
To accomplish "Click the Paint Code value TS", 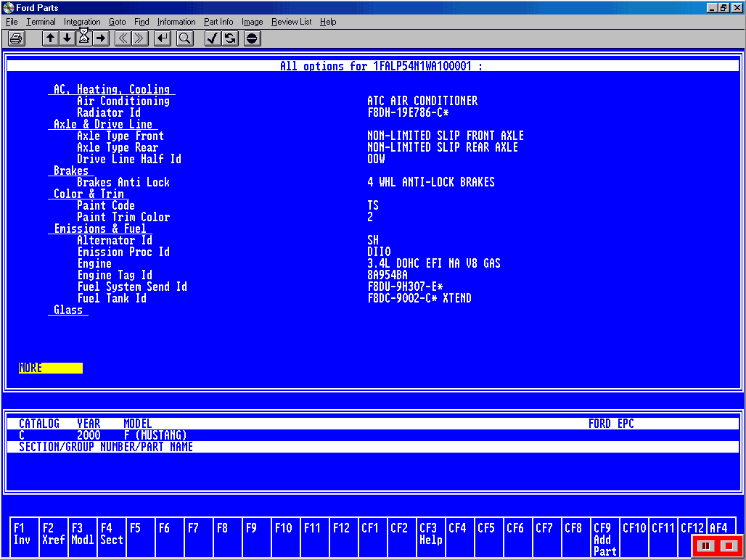I will [x=373, y=205].
